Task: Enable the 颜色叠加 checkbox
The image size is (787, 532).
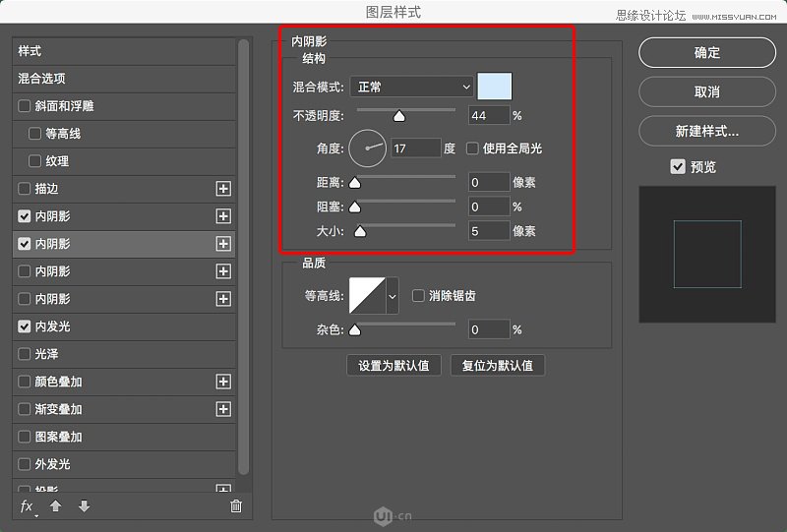Action: tap(24, 382)
